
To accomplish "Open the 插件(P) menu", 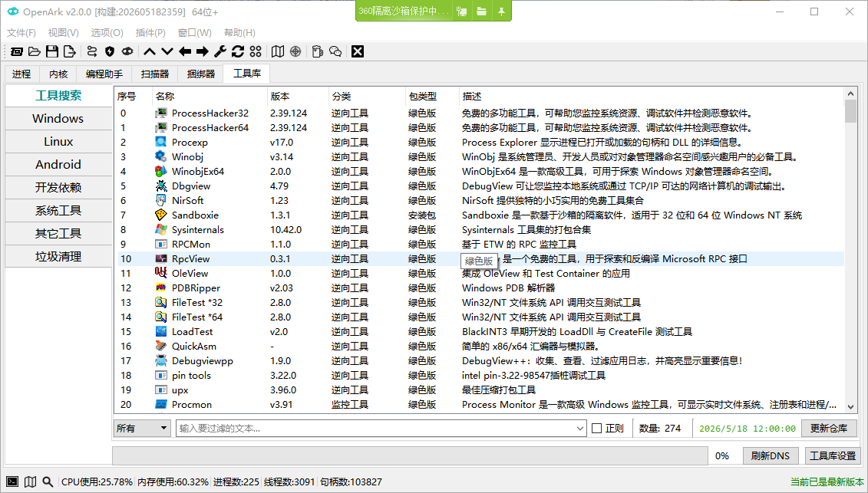I will pos(150,33).
